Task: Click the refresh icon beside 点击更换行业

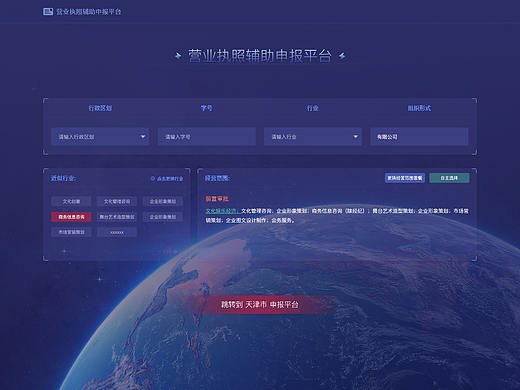Action: tap(153, 179)
